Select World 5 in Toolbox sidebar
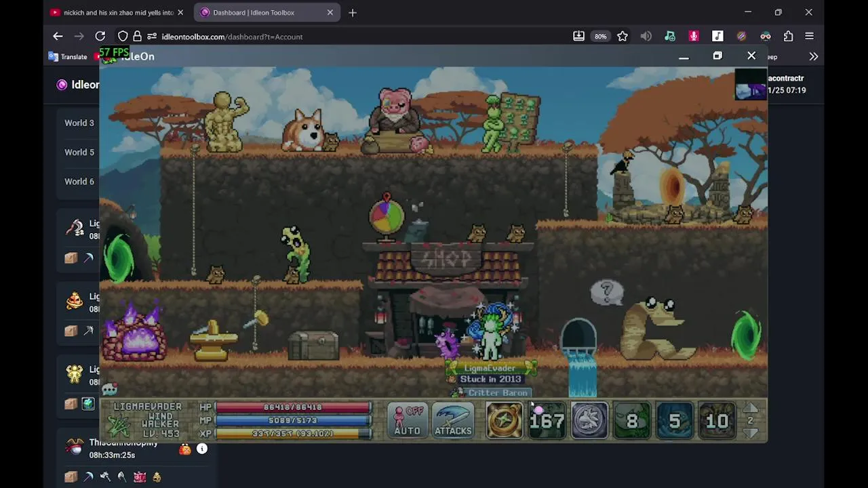Screen dimensions: 868x488 click(x=79, y=152)
